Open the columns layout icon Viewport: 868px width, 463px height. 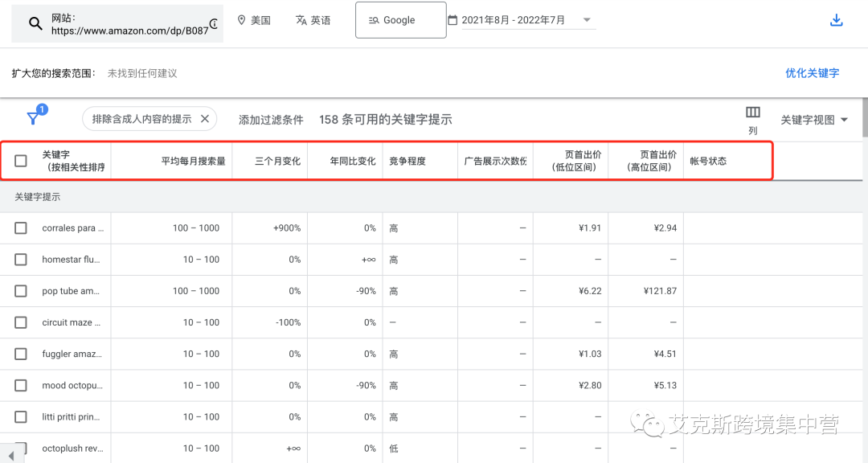tap(752, 113)
